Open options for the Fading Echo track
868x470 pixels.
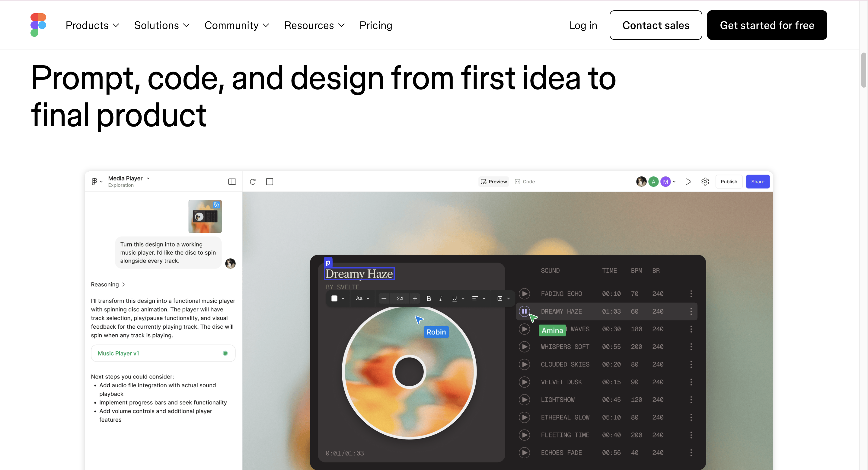point(691,294)
